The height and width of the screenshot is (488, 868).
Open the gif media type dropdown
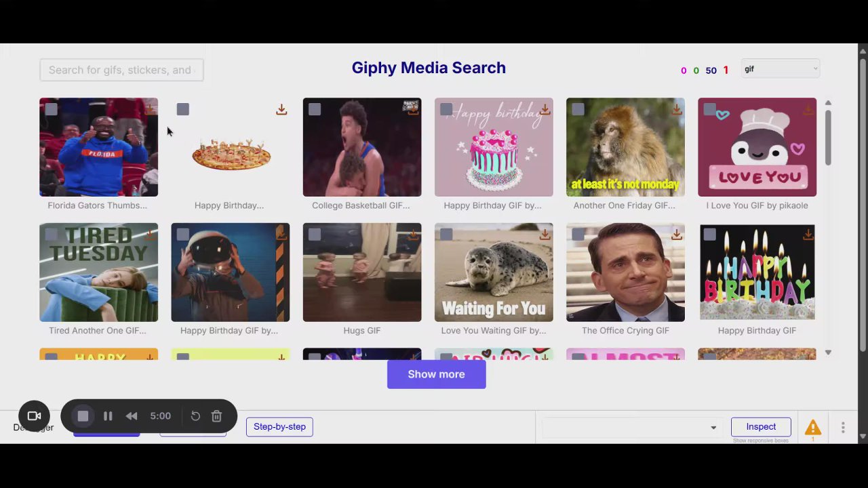pyautogui.click(x=781, y=69)
